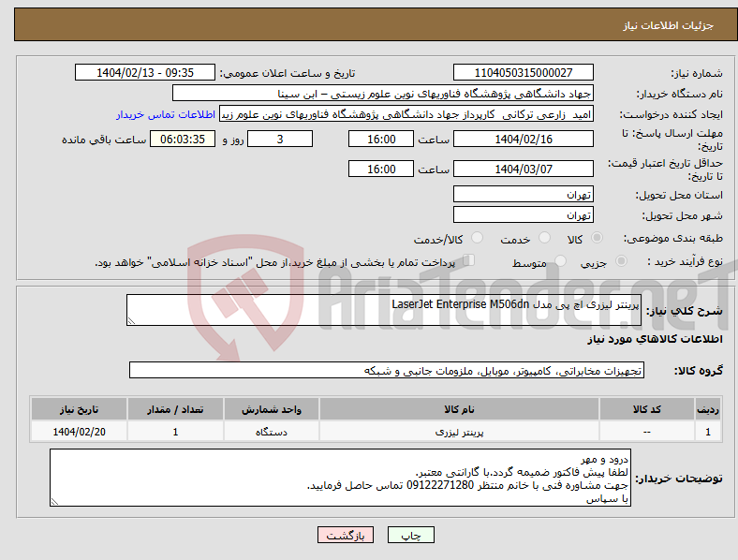Click the announcement date field 1404/02/13 - 09:35

tap(145, 73)
